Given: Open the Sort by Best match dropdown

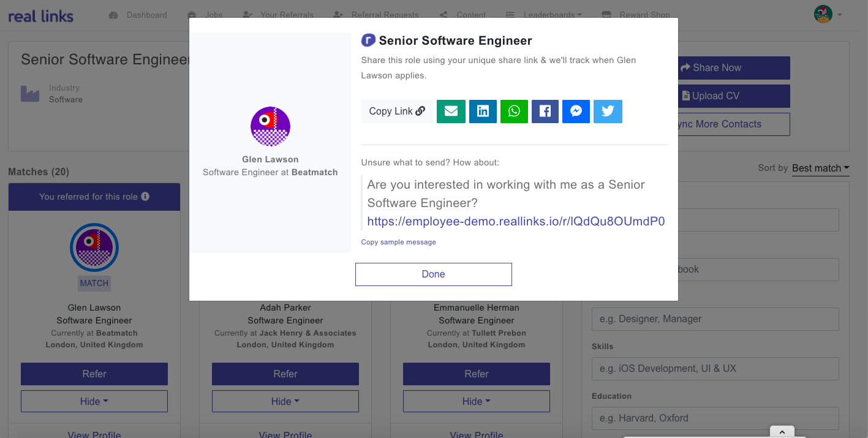Looking at the screenshot, I should point(820,168).
